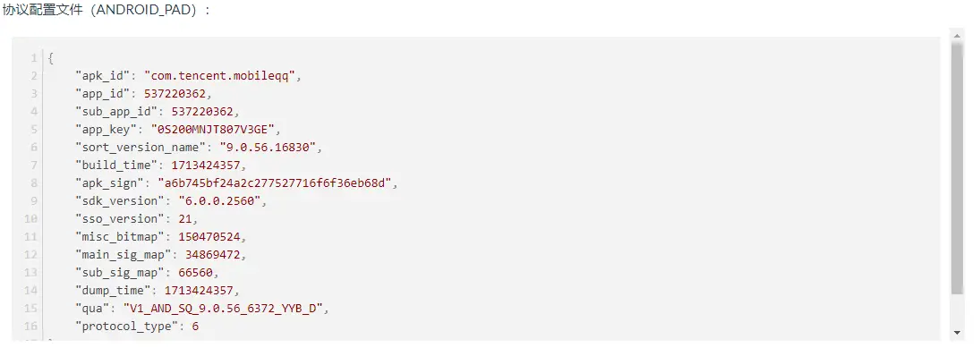Image resolution: width=980 pixels, height=348 pixels.
Task: Click the sdk_version value "6.0.0.2560"
Action: click(219, 200)
